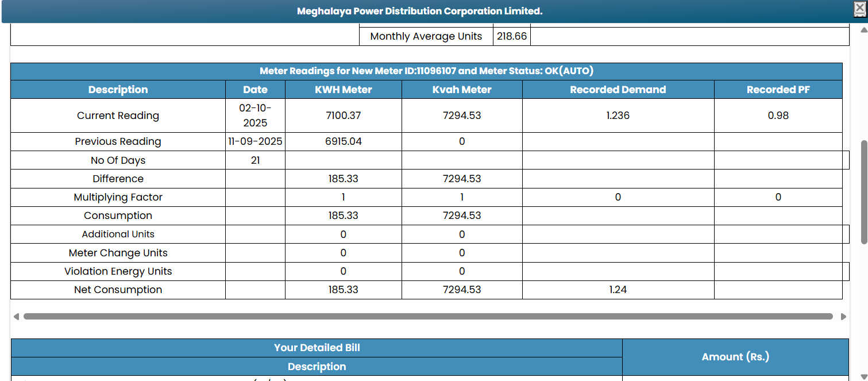The width and height of the screenshot is (868, 381).
Task: Click the vertical scrollbar thumb
Action: coord(863,192)
